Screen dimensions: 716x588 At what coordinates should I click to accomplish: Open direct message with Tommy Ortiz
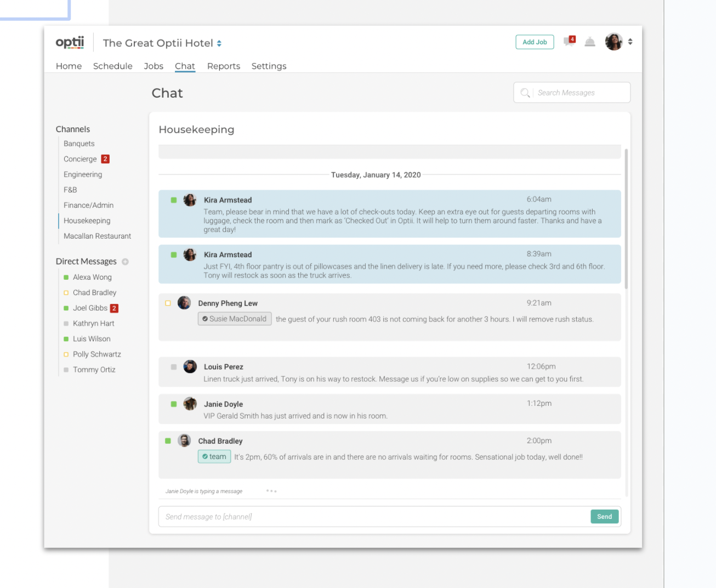[x=94, y=370]
